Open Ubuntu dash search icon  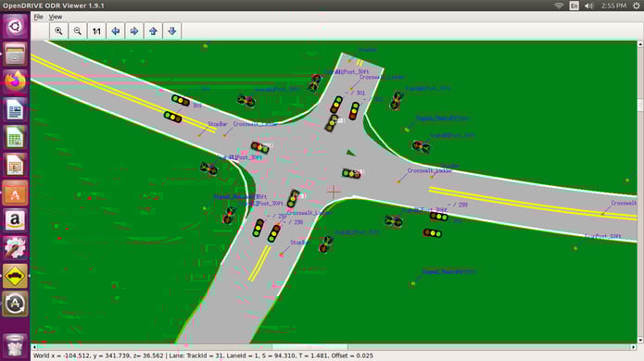coord(15,26)
